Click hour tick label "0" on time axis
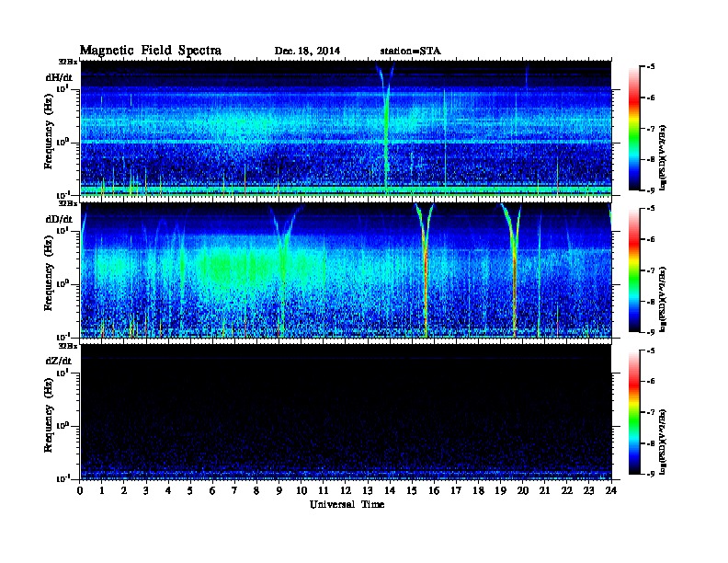 click(x=80, y=490)
